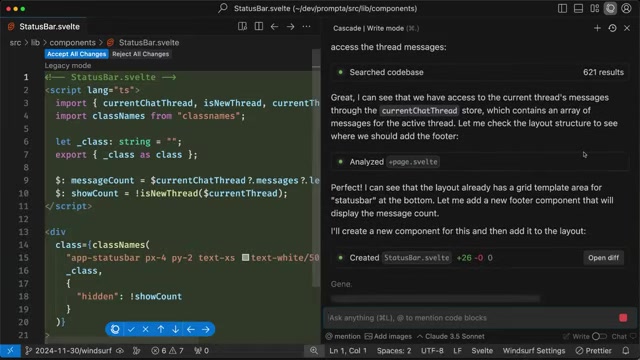Open the errors and warnings count in status bar
The image size is (640, 360).
coord(167,351)
